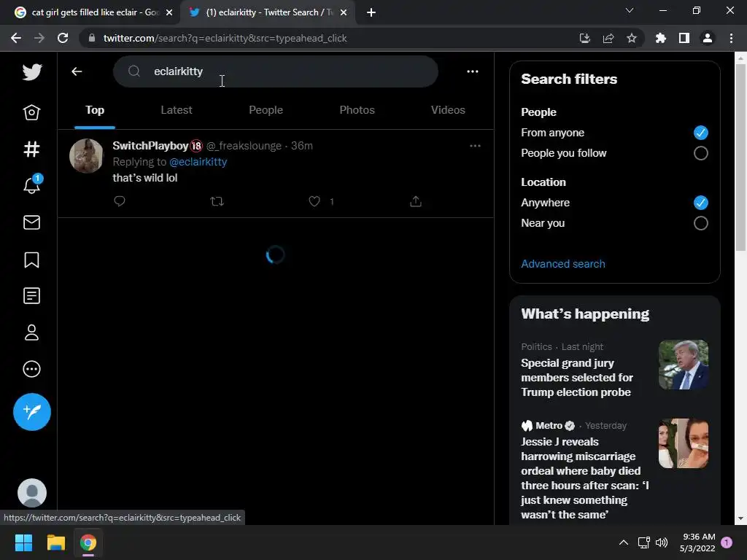Open Messages envelope icon
The height and width of the screenshot is (560, 747).
(31, 222)
